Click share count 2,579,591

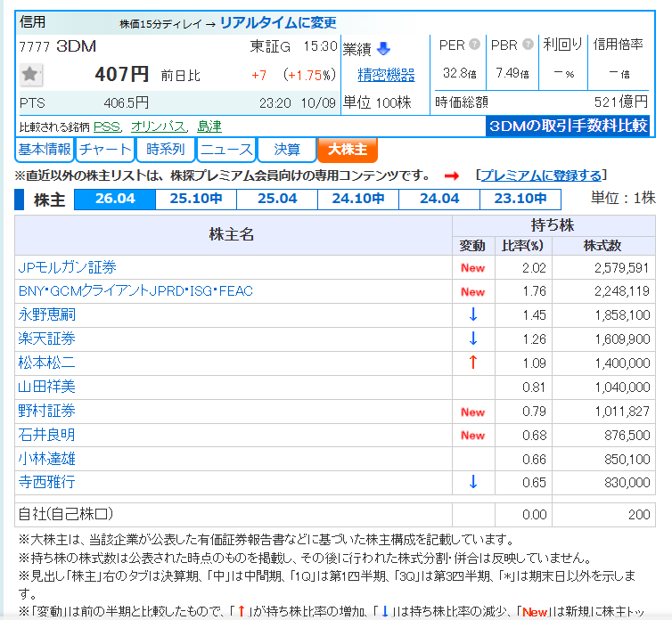click(621, 268)
